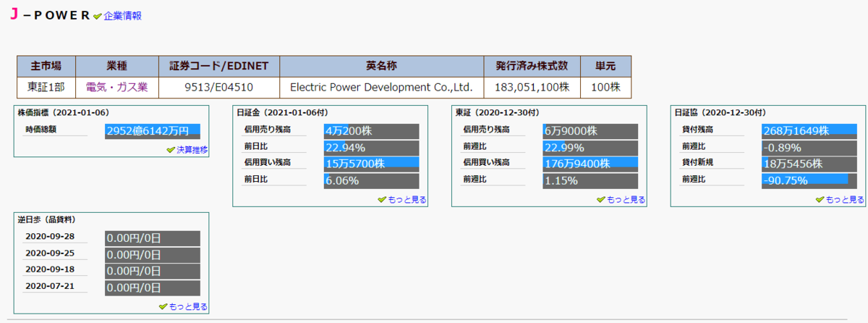
Task: Click the 業種 column header
Action: [116, 66]
